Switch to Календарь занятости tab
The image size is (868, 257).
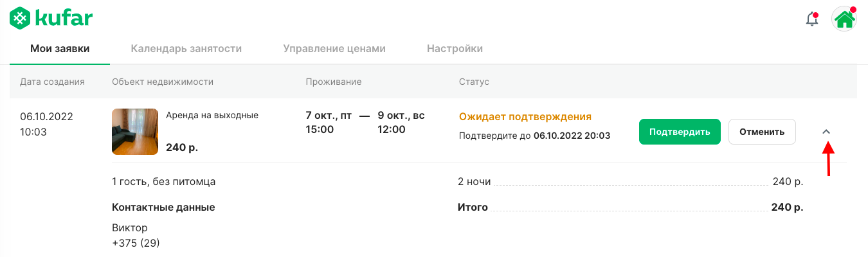point(186,48)
